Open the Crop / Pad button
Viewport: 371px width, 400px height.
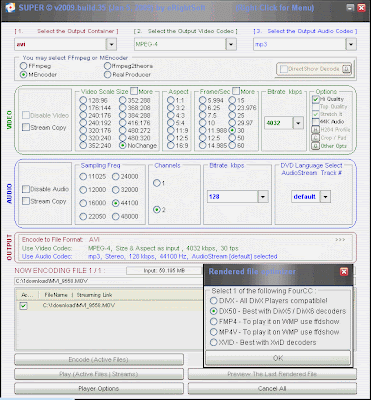tap(315, 138)
